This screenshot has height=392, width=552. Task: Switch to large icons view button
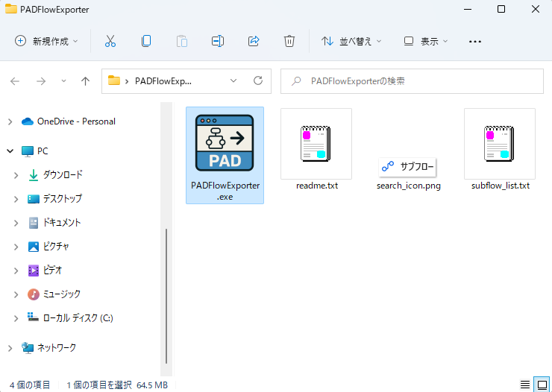542,385
